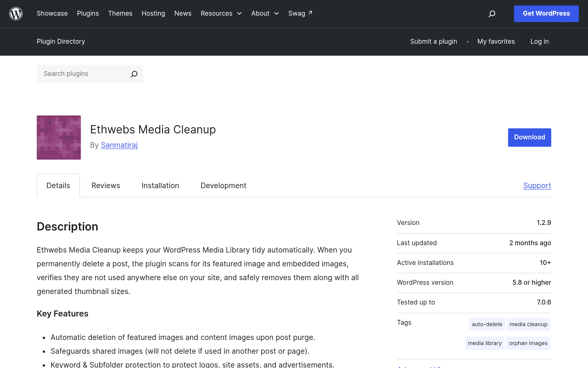Image resolution: width=588 pixels, height=368 pixels.
Task: Switch to the Reviews tab
Action: coord(106,185)
